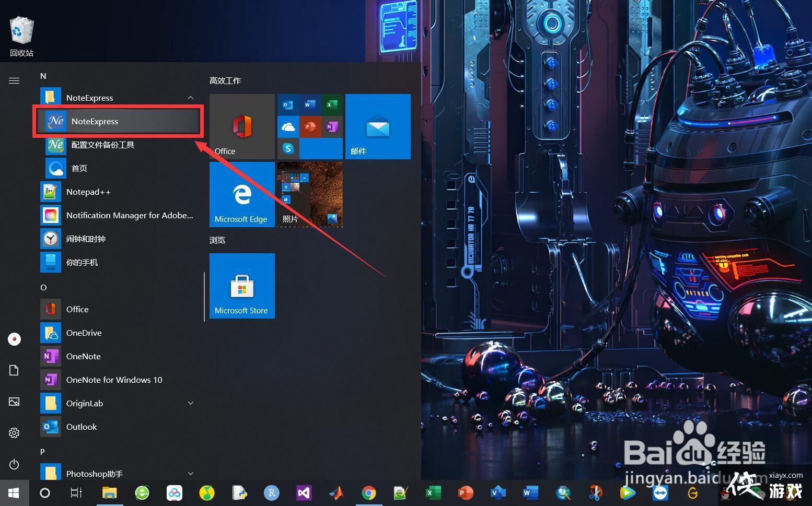Open Tencent Video from the taskbar
This screenshot has width=812, height=506.
(x=628, y=493)
